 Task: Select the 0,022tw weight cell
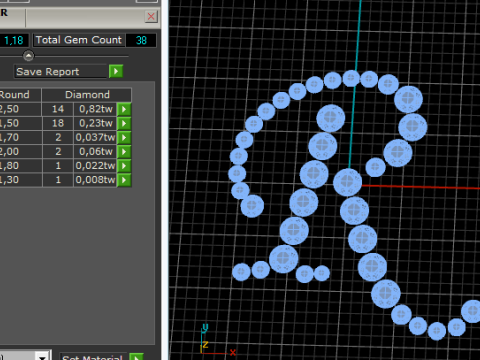point(95,166)
